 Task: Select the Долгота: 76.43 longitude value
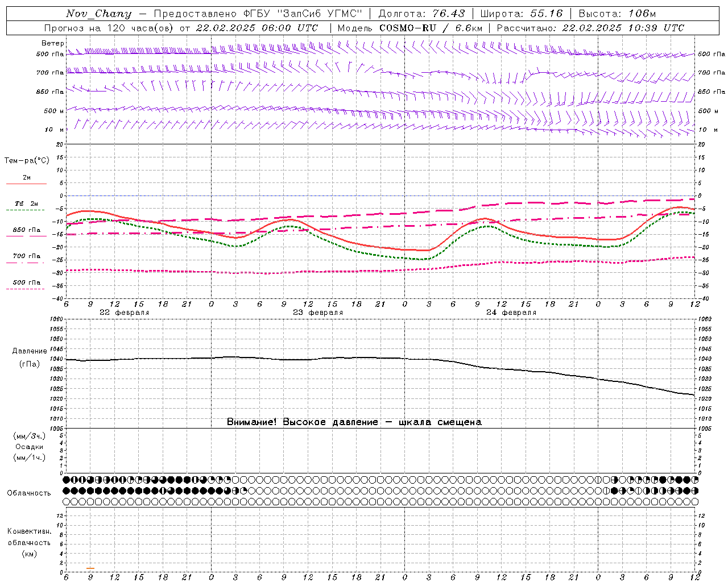tap(421, 14)
